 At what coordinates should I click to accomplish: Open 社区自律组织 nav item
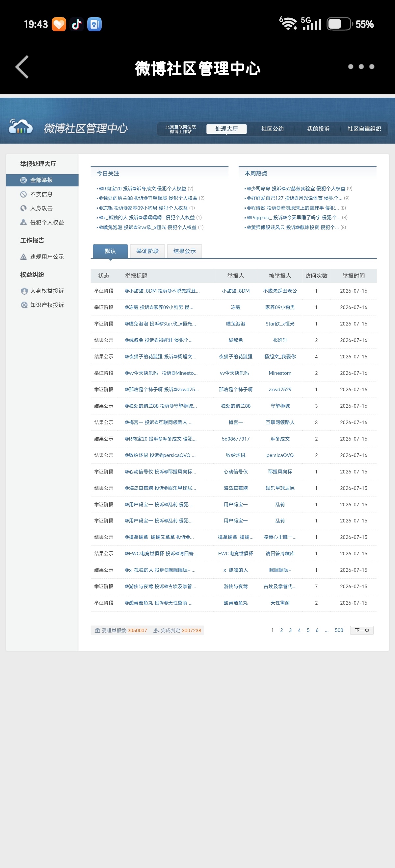click(364, 129)
